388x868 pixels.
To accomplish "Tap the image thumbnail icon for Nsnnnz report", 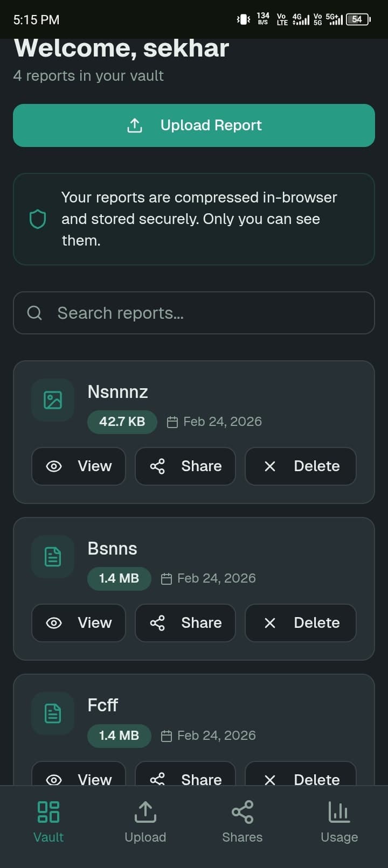I will click(x=52, y=400).
